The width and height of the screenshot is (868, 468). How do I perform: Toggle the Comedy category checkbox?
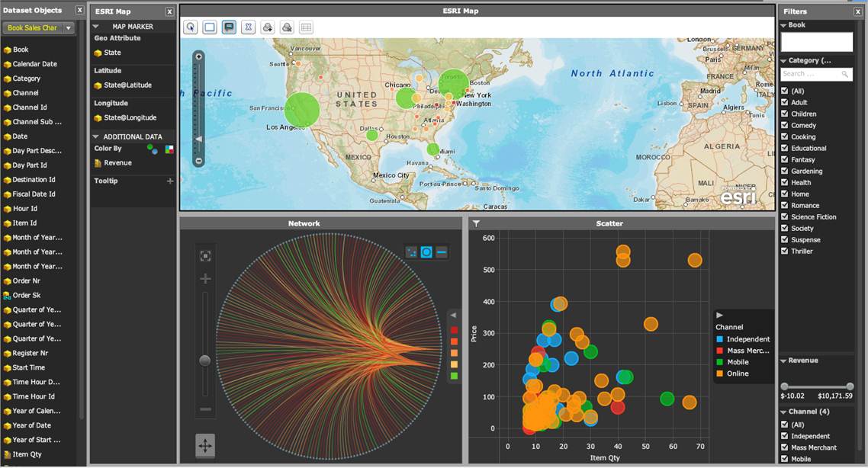[784, 125]
